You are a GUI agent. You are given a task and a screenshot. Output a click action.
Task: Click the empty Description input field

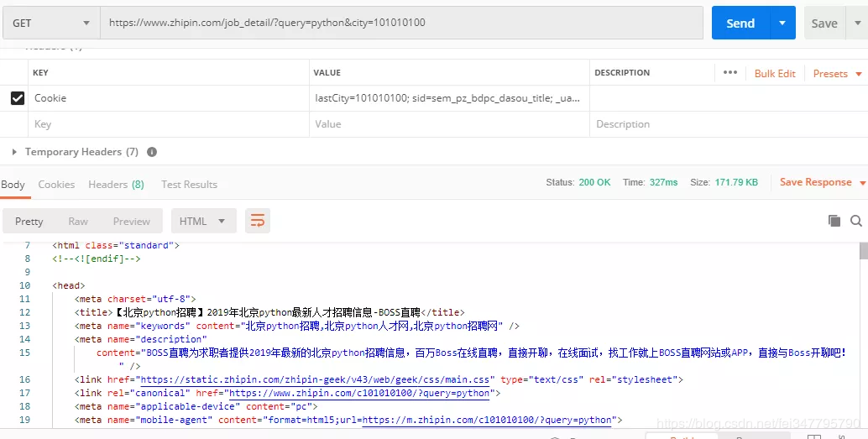point(728,124)
